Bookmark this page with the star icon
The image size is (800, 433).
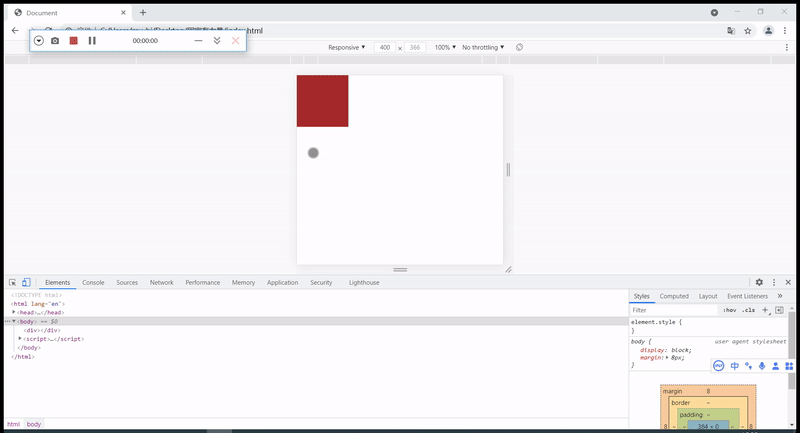click(x=747, y=31)
